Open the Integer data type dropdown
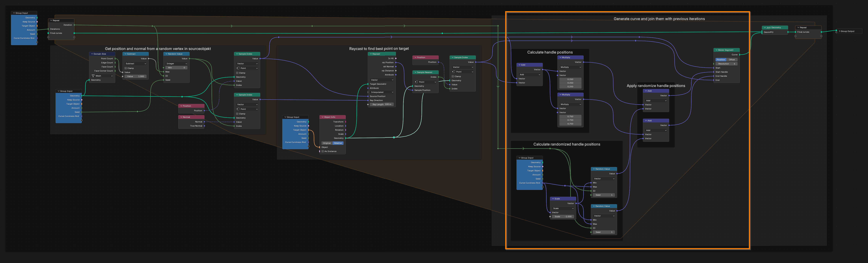This screenshot has height=263, width=868. 176,64
